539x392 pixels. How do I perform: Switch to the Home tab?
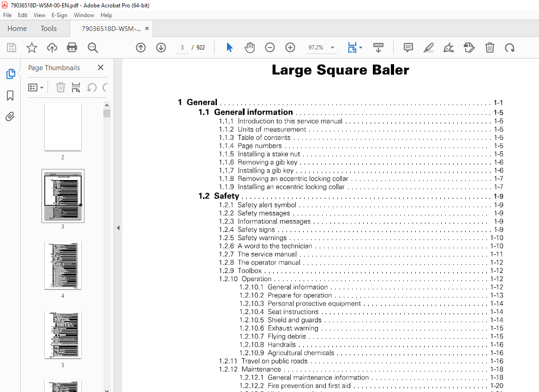point(17,29)
